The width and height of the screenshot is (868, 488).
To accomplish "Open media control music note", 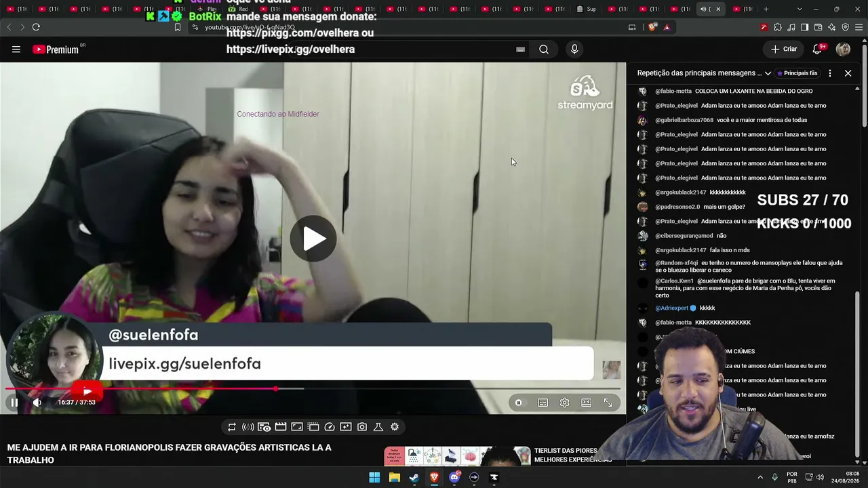I will click(x=791, y=27).
